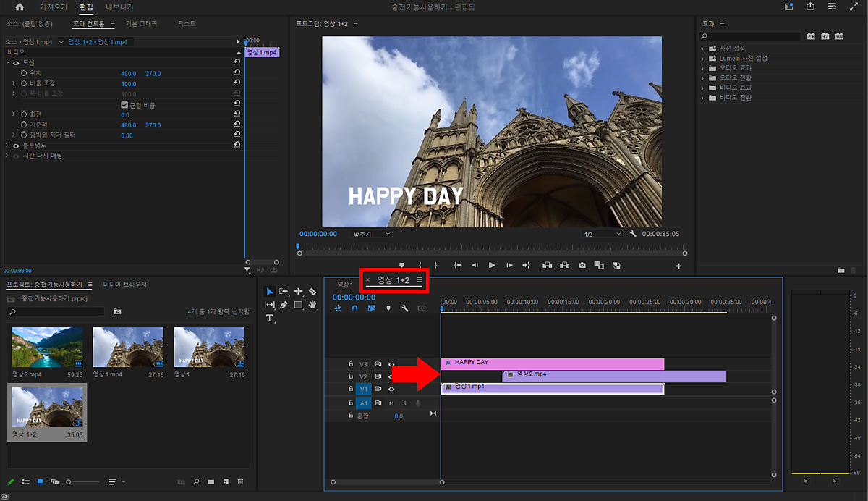This screenshot has width=868, height=501.
Task: Click the thumbnail size slider in Project panel
Action: tap(69, 481)
